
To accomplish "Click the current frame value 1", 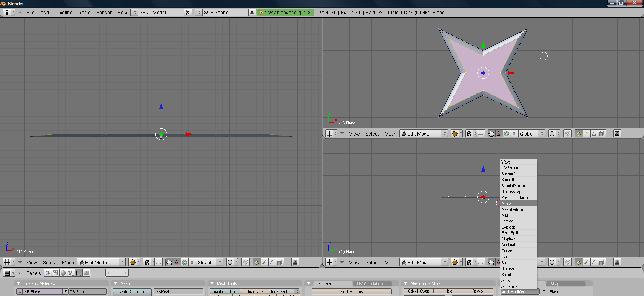I will point(117,273).
